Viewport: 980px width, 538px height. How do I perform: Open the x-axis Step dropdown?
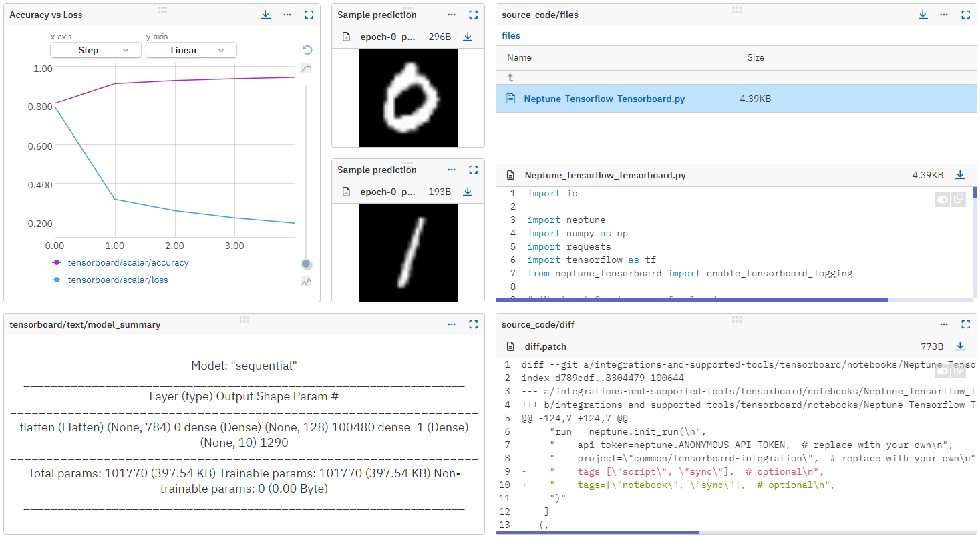pos(96,50)
